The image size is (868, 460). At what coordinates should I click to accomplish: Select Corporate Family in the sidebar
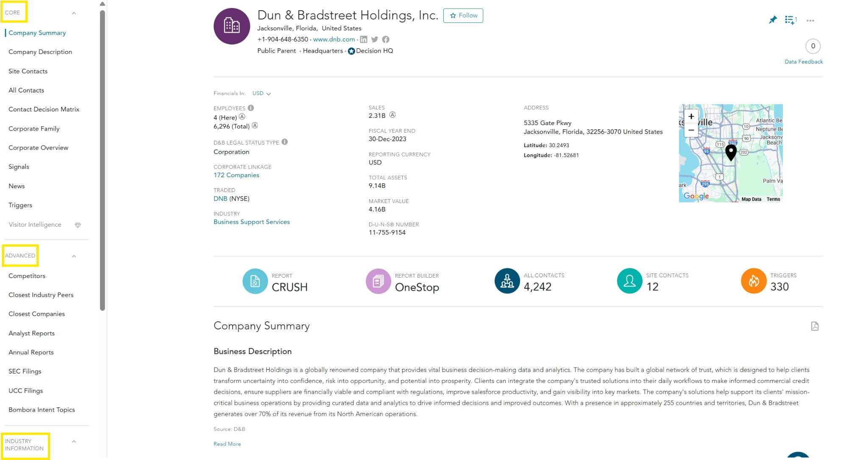click(34, 128)
